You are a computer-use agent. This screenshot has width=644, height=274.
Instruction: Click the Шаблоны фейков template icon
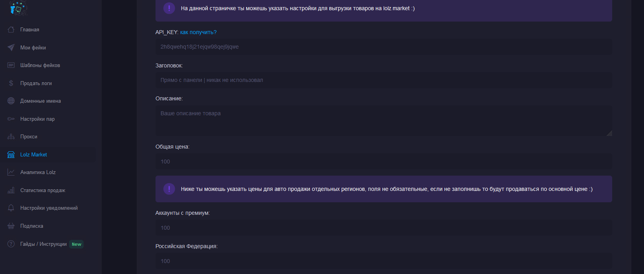(x=11, y=65)
